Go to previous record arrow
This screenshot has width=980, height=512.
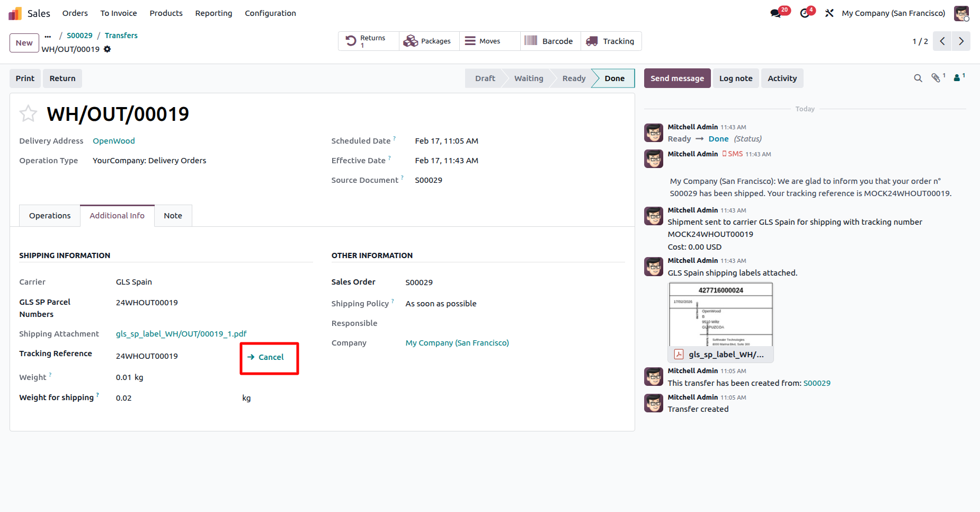pyautogui.click(x=942, y=41)
